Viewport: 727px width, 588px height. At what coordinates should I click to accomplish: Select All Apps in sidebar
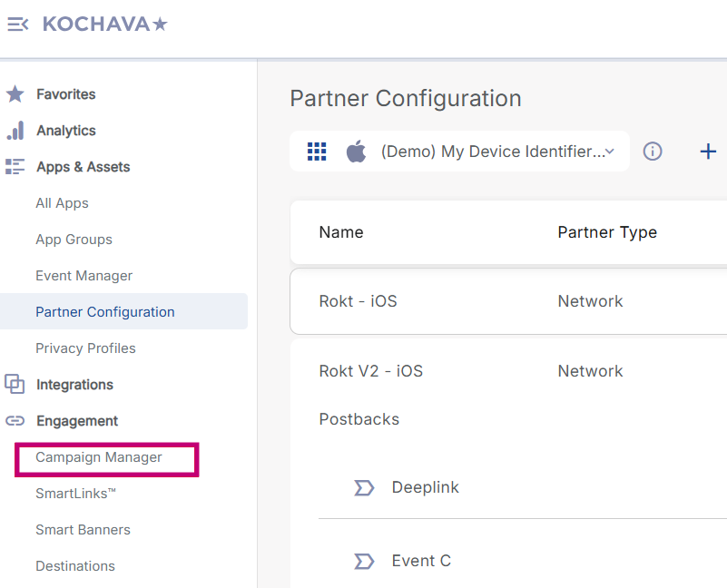pos(62,203)
